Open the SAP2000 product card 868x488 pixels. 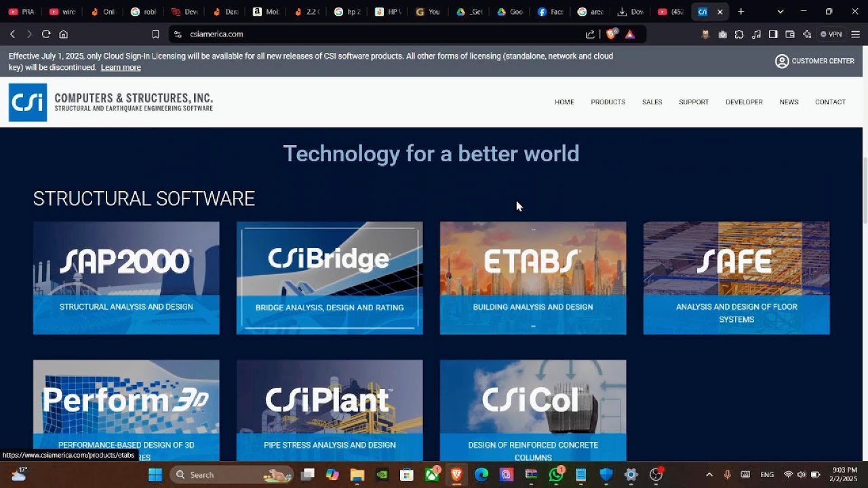pyautogui.click(x=126, y=278)
